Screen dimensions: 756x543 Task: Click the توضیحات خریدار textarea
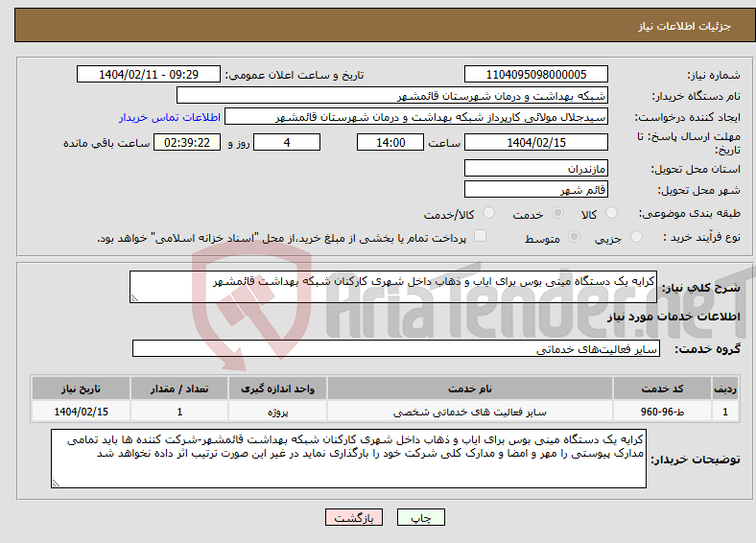point(348,459)
